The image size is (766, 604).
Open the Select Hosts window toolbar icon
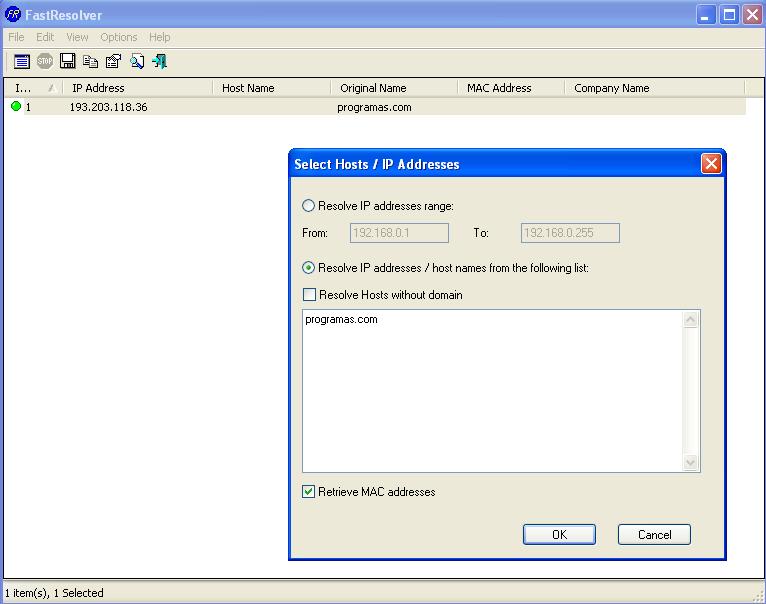click(x=22, y=62)
